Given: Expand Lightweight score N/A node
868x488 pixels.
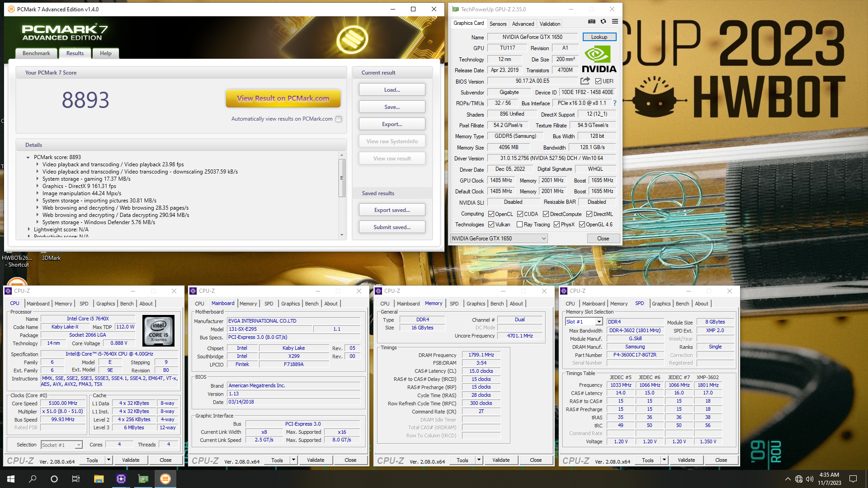Looking at the screenshot, I should pyautogui.click(x=28, y=230).
